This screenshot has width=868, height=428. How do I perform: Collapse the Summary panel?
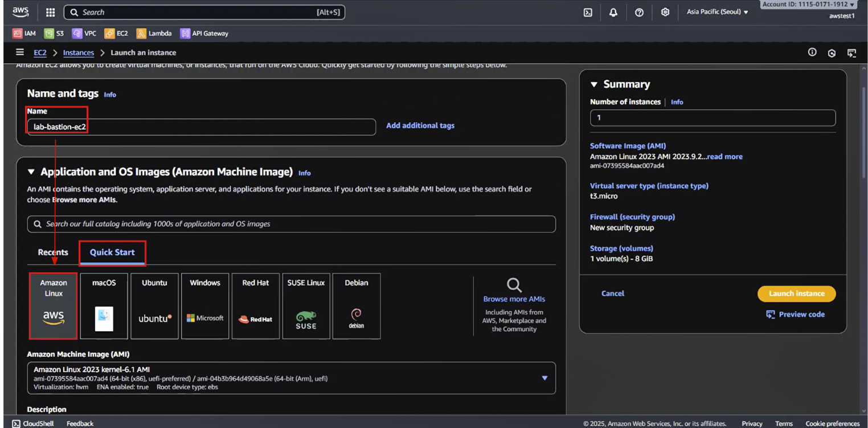594,84
